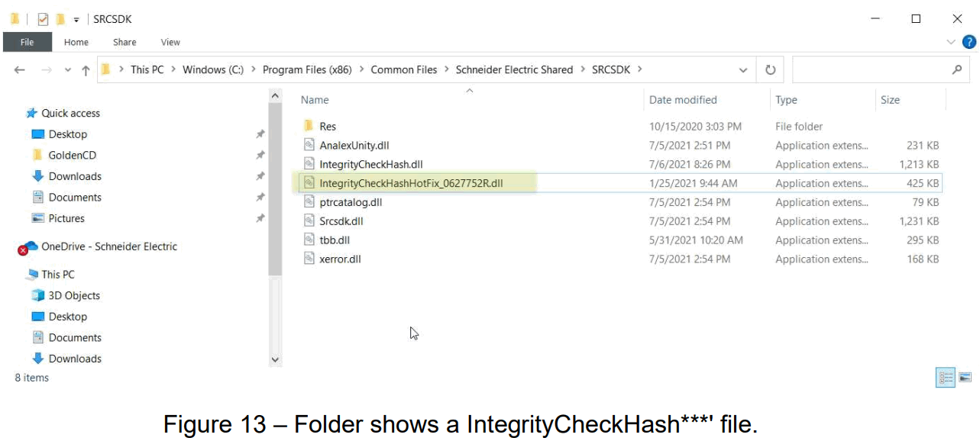The image size is (980, 441).
Task: Click the Back navigation arrow
Action: coord(20,69)
